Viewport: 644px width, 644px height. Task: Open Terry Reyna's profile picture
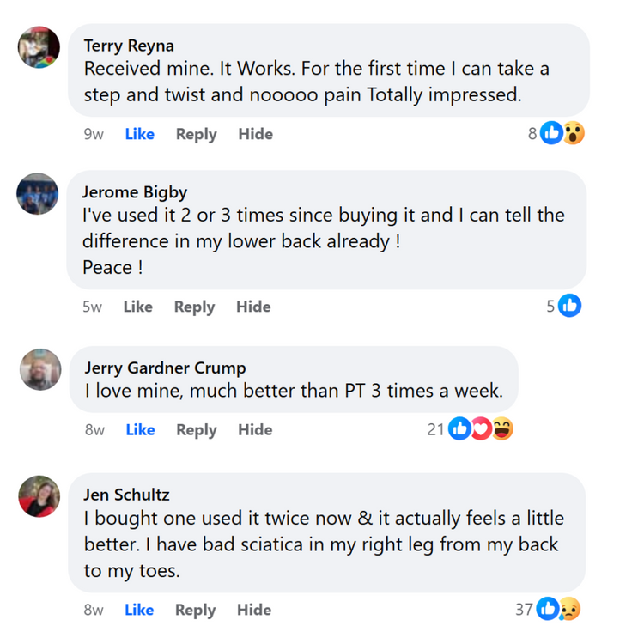click(39, 47)
